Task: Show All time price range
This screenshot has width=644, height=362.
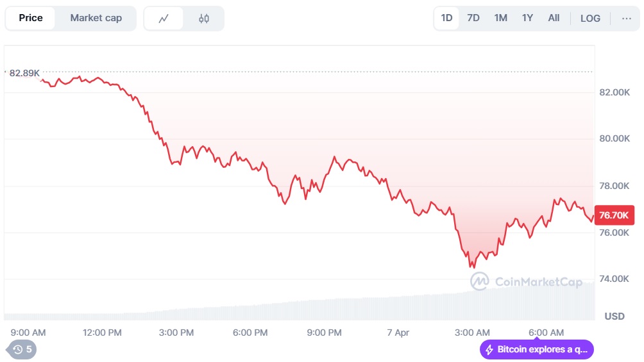Action: click(x=554, y=18)
